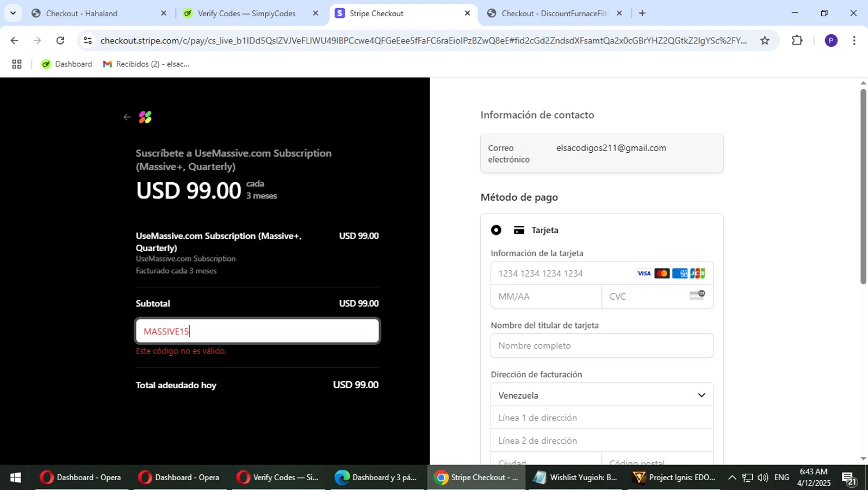
Task: Switch to Checkout - DiscountFurnaceFilter tab
Action: click(x=554, y=13)
